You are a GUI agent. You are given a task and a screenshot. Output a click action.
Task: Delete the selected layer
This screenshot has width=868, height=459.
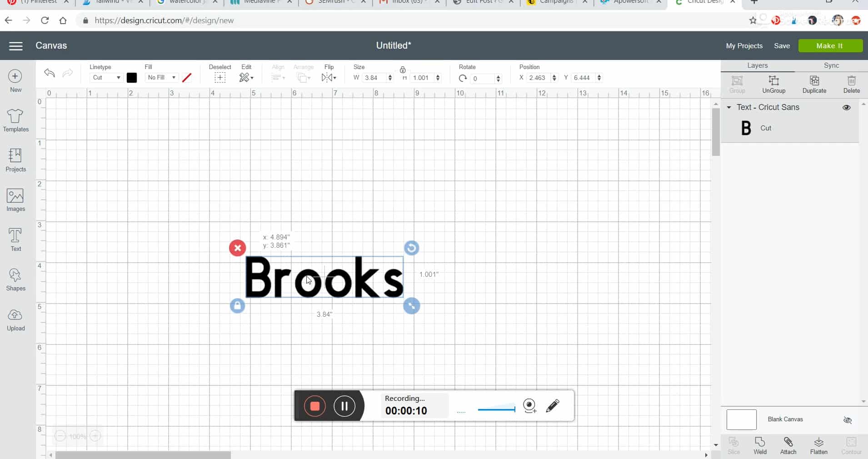click(851, 85)
